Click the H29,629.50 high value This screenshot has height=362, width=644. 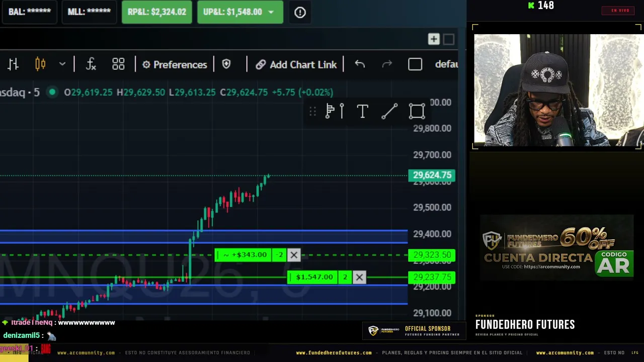click(140, 93)
